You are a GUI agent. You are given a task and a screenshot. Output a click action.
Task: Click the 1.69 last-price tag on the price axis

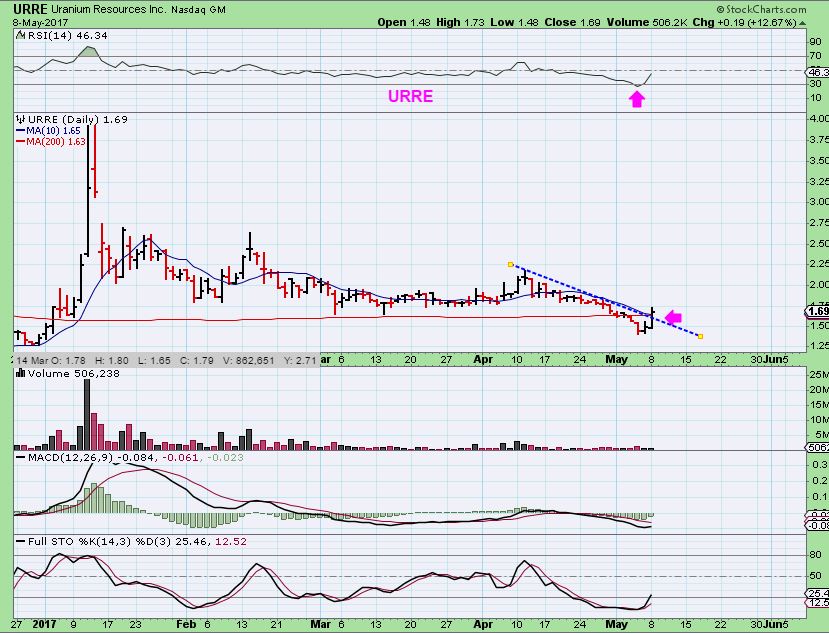817,311
